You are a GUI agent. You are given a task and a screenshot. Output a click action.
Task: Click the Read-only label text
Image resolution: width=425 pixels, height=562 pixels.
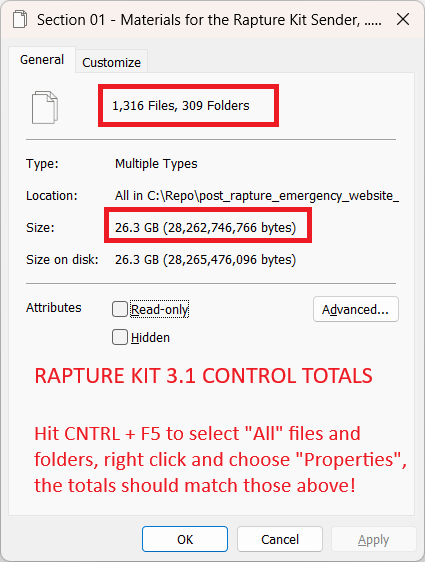click(x=159, y=309)
